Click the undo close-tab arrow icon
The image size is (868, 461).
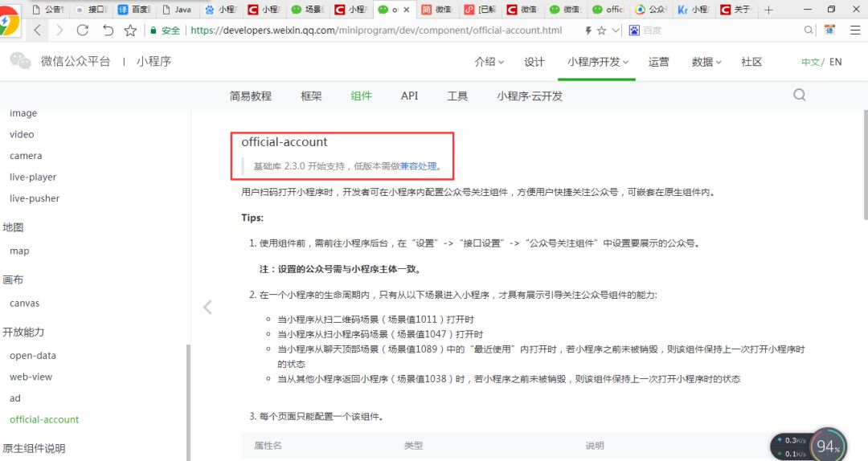pos(108,31)
